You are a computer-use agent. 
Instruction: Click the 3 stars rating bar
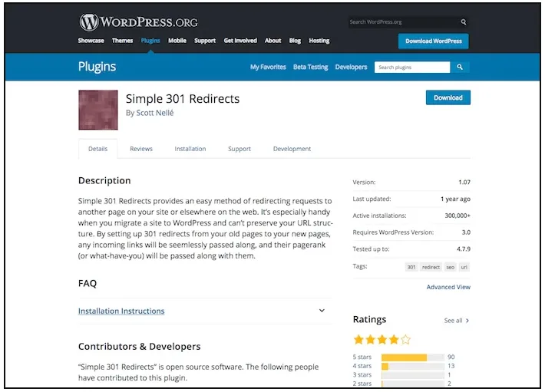413,375
